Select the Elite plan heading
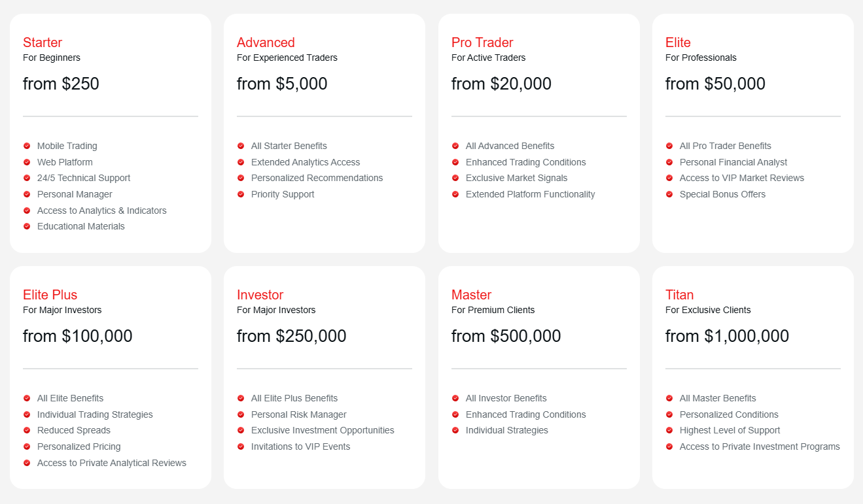 coord(678,42)
